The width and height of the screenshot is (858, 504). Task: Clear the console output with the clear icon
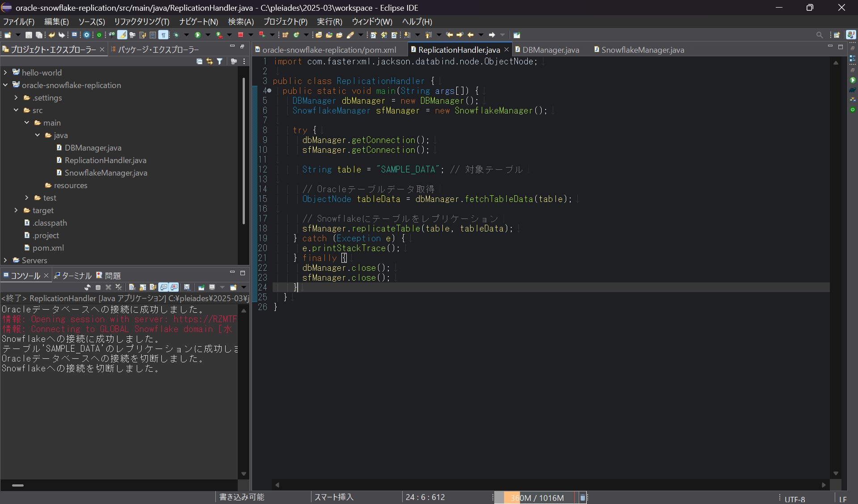(132, 287)
